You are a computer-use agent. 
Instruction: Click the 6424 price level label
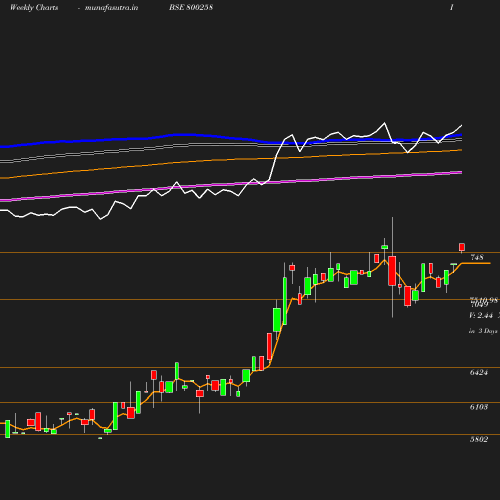coord(479,372)
